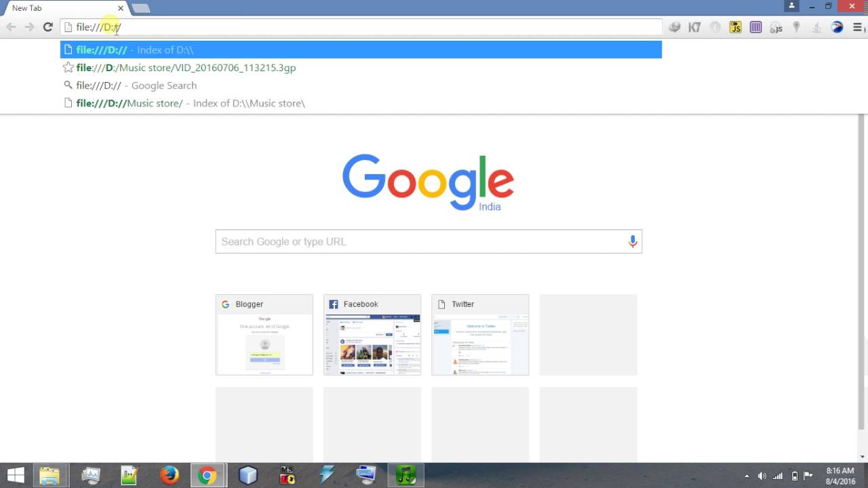Open the Chrome hamburger menu
This screenshot has width=868, height=488.
[857, 27]
